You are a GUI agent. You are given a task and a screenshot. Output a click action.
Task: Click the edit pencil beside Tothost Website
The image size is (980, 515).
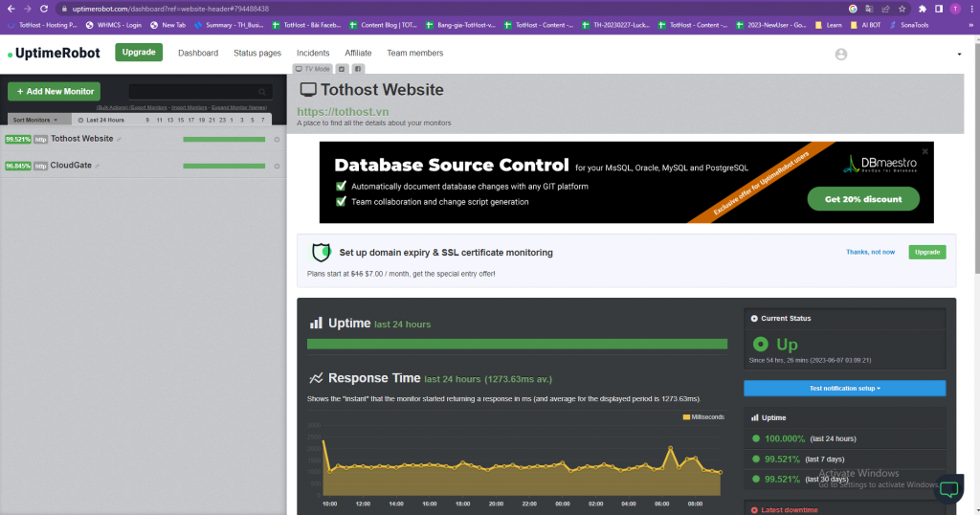119,140
